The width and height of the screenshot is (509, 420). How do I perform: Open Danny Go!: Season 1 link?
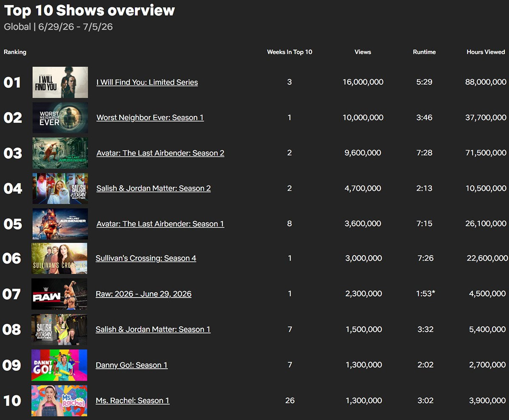[x=131, y=365]
